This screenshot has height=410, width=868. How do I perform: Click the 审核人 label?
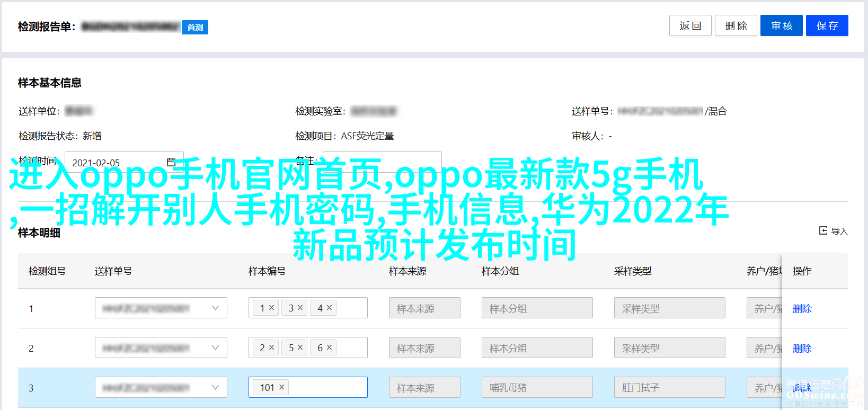point(588,136)
